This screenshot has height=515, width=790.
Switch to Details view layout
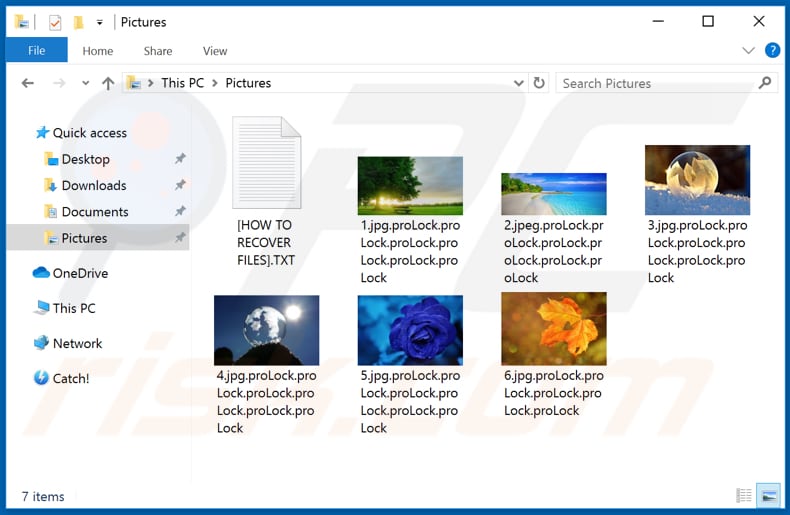[744, 496]
